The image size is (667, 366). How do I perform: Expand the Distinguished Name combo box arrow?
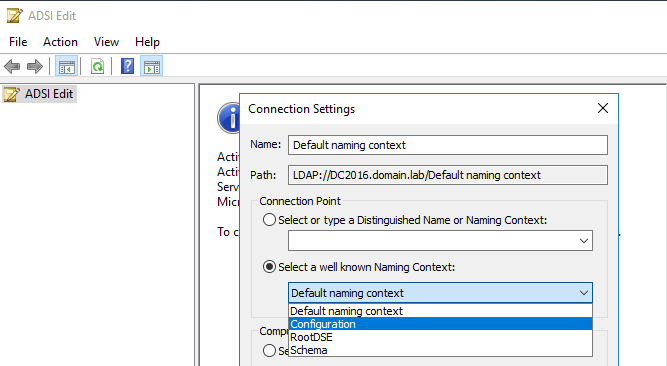584,241
